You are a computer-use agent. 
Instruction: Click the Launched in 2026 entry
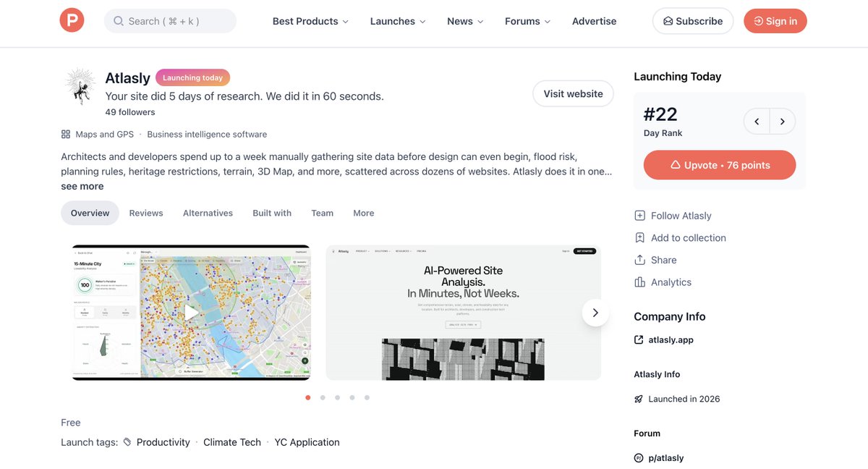point(677,399)
